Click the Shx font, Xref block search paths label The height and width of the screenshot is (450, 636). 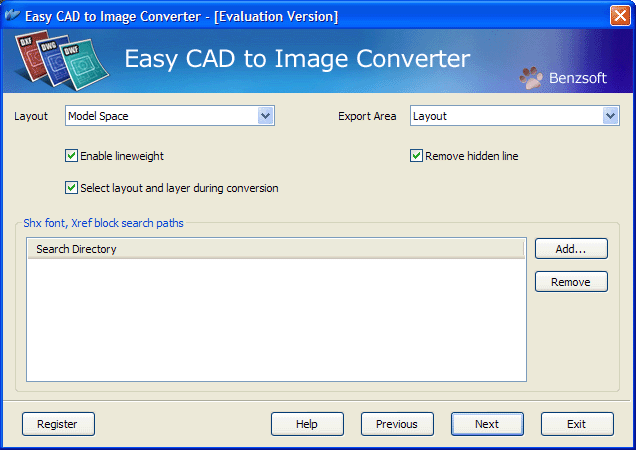(103, 223)
